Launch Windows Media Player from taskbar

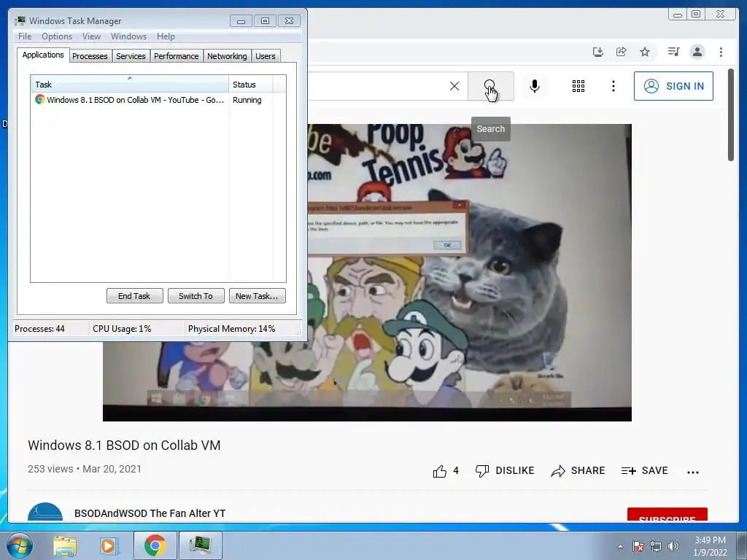pos(108,545)
